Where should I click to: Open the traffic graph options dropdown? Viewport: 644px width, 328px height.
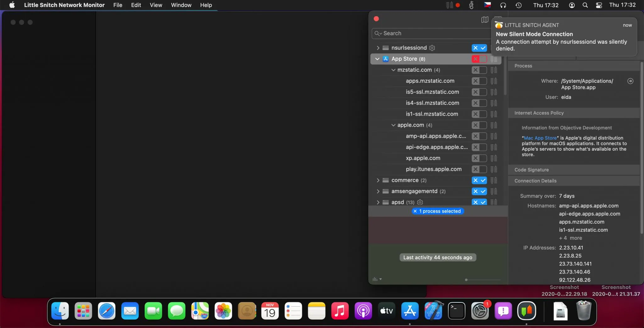[377, 279]
